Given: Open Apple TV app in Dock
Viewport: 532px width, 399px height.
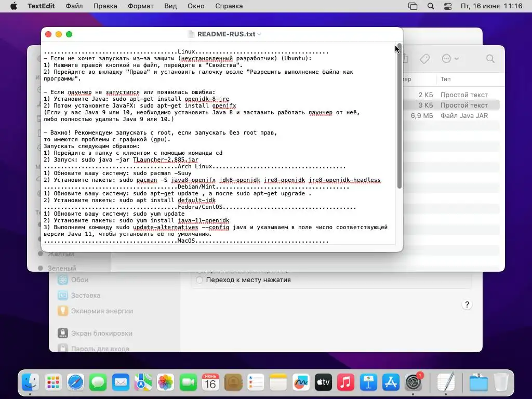Looking at the screenshot, I should click(x=323, y=383).
